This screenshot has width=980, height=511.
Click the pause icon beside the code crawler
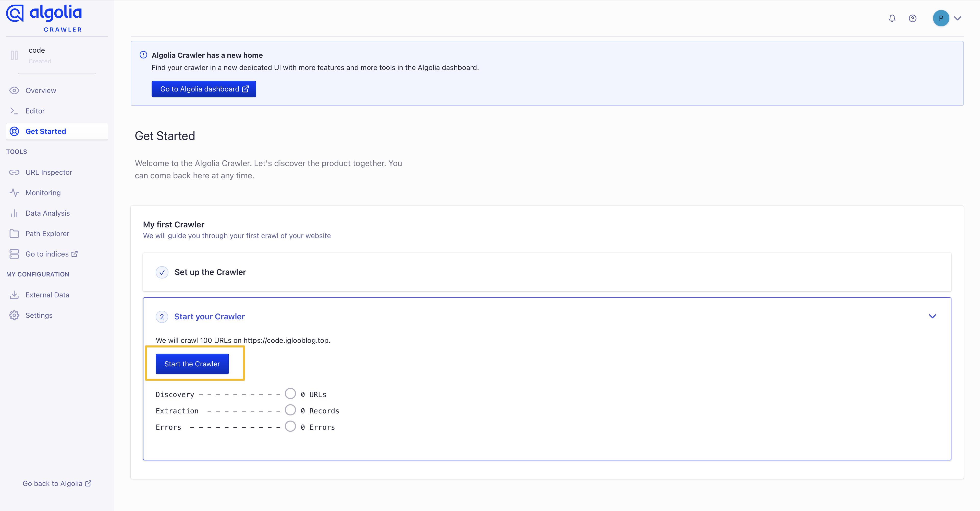pyautogui.click(x=14, y=55)
